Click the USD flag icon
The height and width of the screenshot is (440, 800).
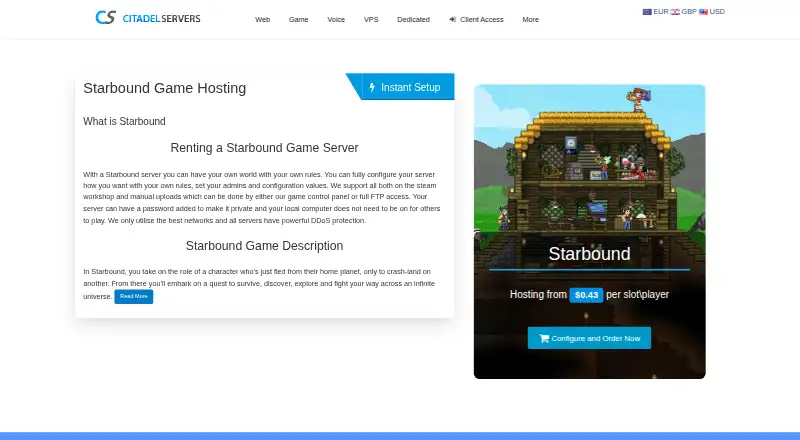click(x=703, y=12)
